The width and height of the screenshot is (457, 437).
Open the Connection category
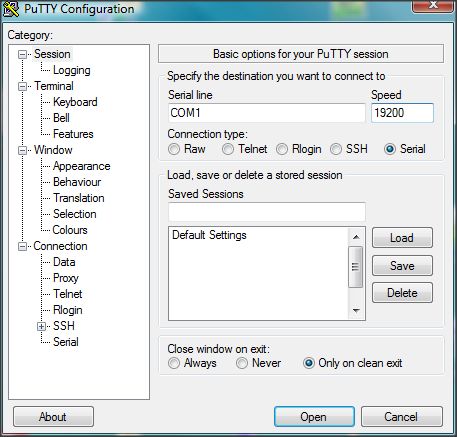coord(60,246)
